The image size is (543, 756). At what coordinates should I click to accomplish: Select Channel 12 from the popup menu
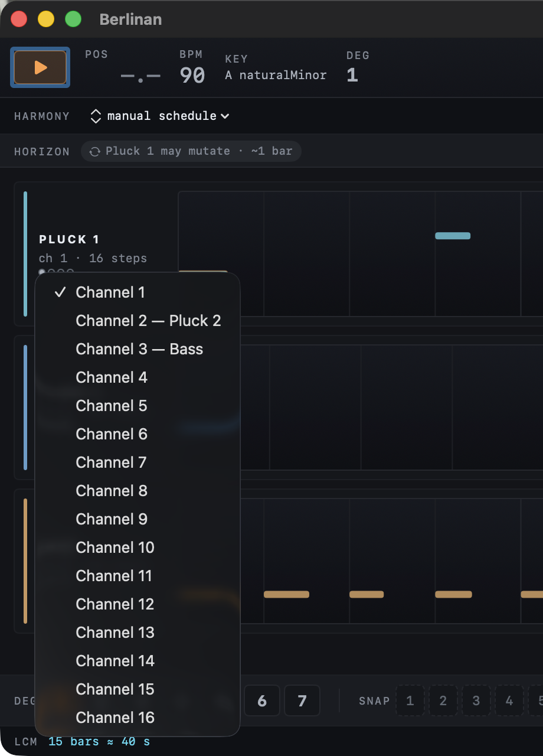pos(138,604)
